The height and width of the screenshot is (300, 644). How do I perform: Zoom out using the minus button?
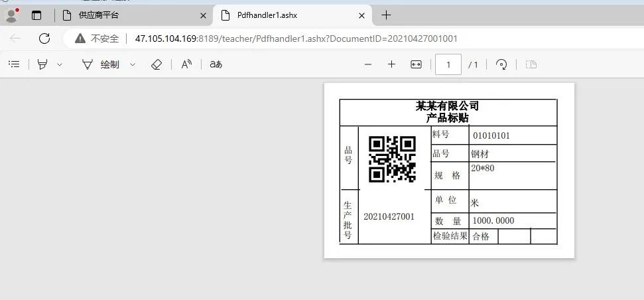click(368, 64)
